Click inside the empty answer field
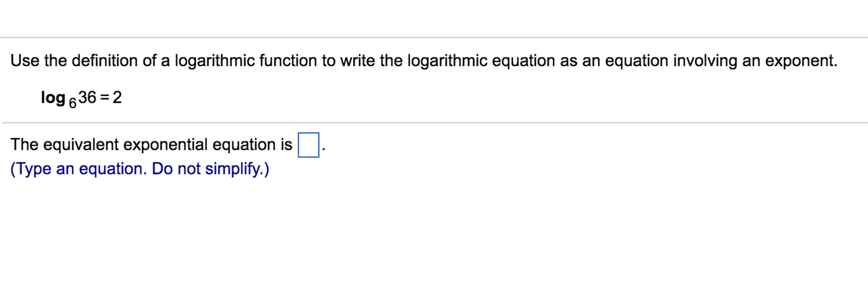 [x=308, y=145]
